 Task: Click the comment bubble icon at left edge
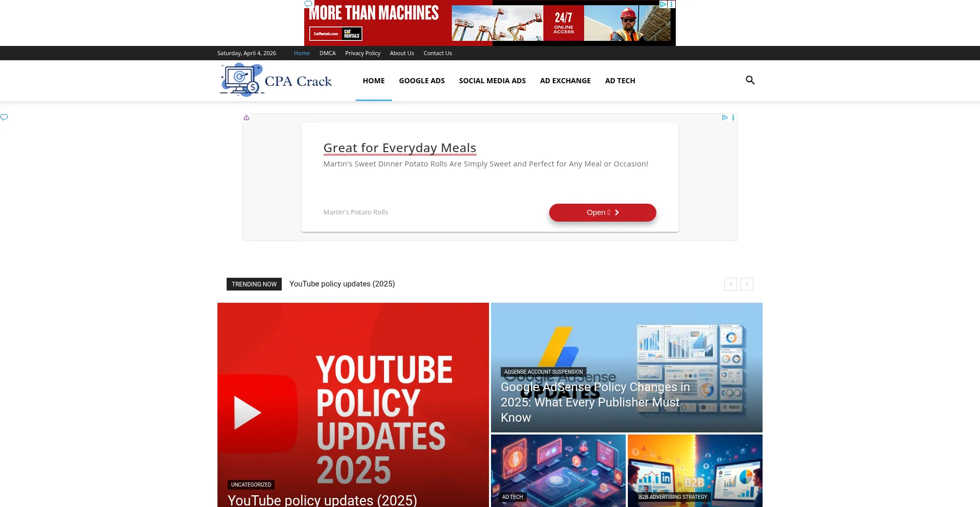[4, 117]
